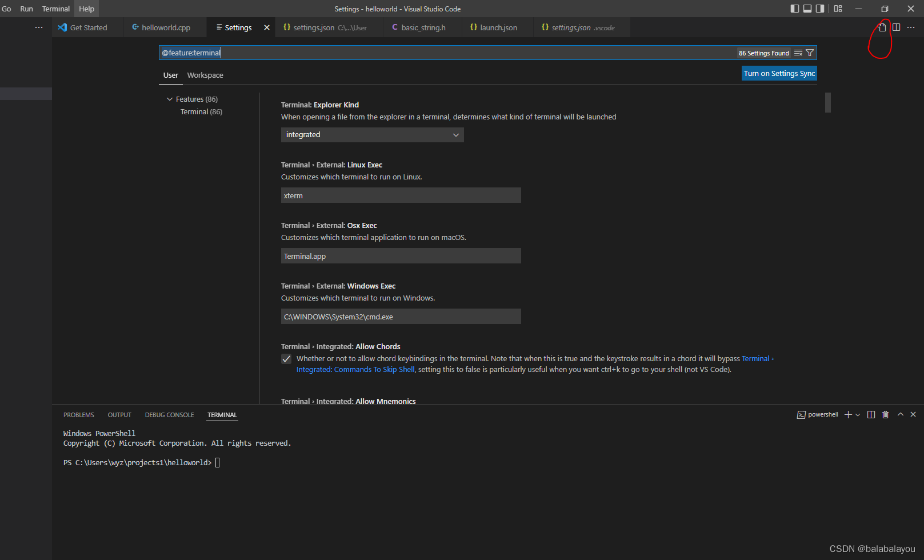Collapse the Features (86) tree node
The image size is (924, 560).
click(170, 99)
